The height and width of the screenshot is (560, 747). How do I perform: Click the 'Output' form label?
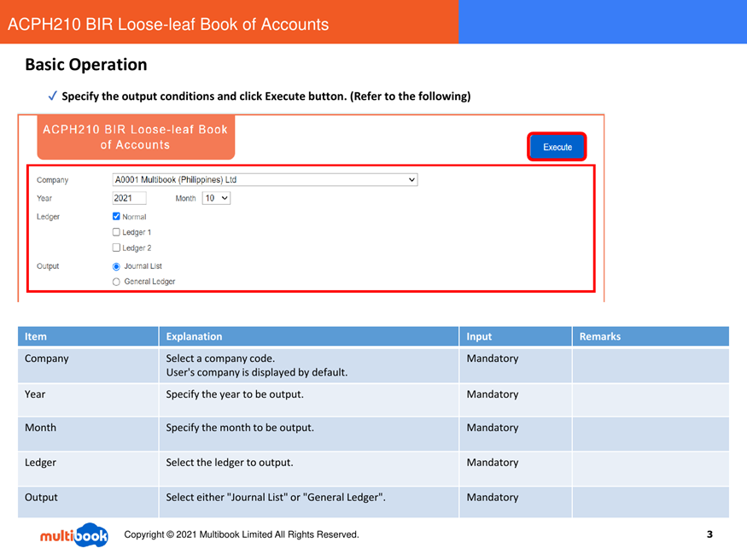48,266
